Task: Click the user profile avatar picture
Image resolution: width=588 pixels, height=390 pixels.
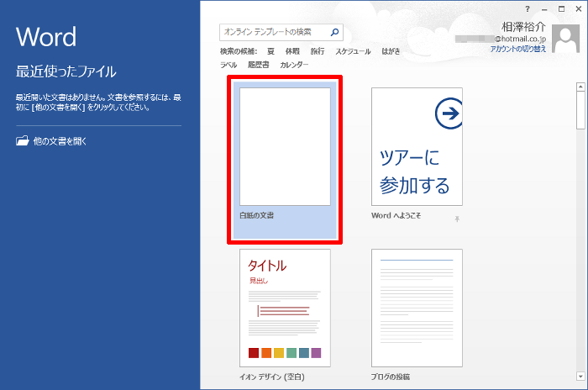Action: [x=566, y=39]
